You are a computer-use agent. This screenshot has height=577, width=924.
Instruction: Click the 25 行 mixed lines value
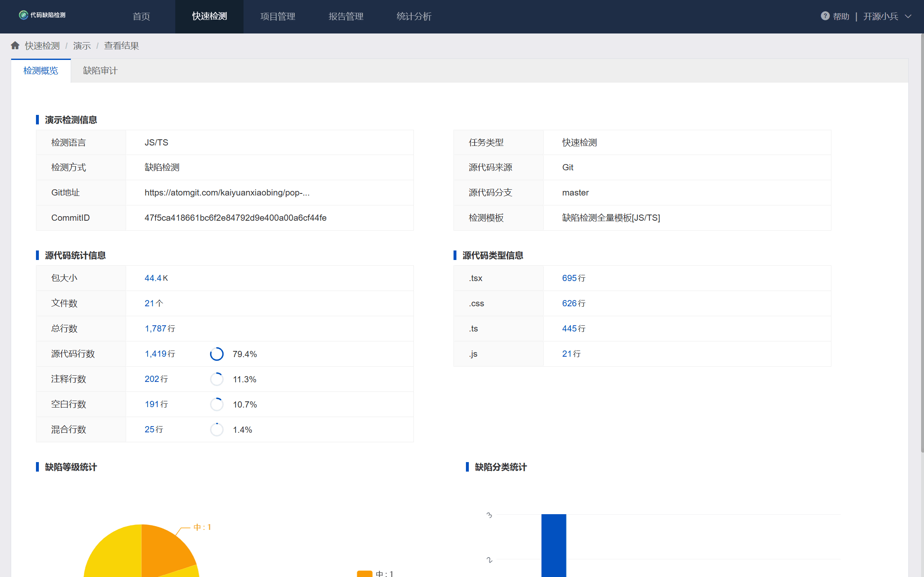154,429
